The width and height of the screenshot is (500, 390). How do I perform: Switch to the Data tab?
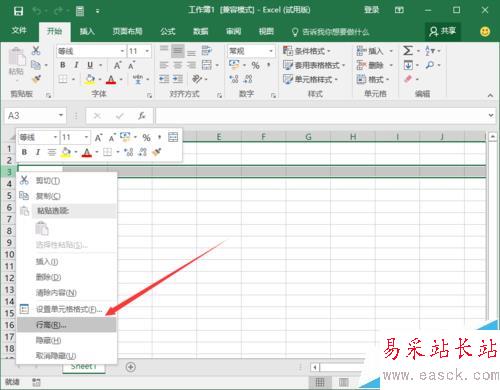tap(201, 32)
